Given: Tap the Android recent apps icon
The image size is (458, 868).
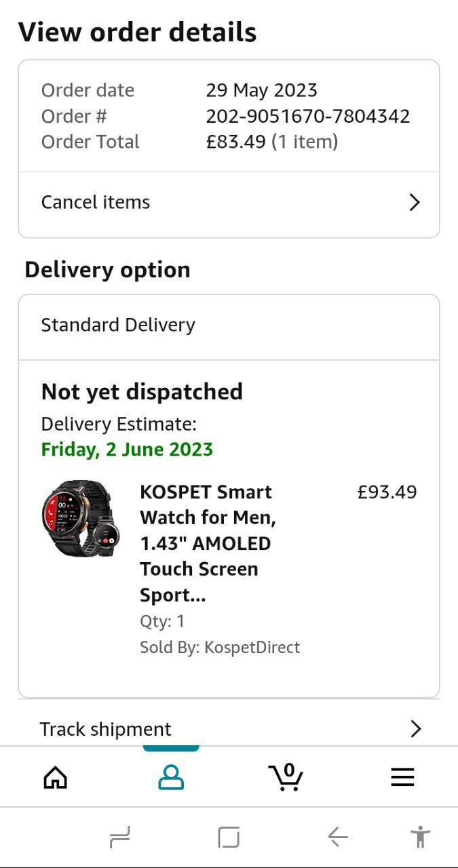Looking at the screenshot, I should pyautogui.click(x=119, y=837).
